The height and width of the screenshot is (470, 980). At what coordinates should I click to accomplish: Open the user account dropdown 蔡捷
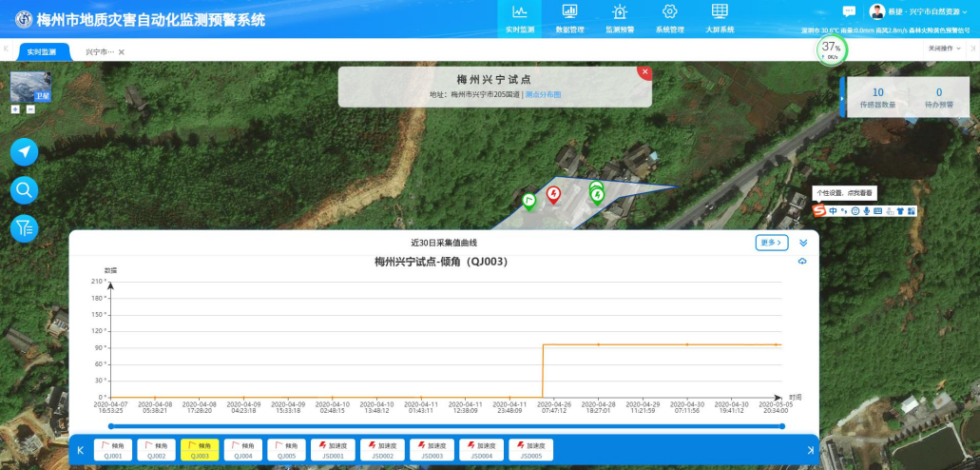point(928,11)
